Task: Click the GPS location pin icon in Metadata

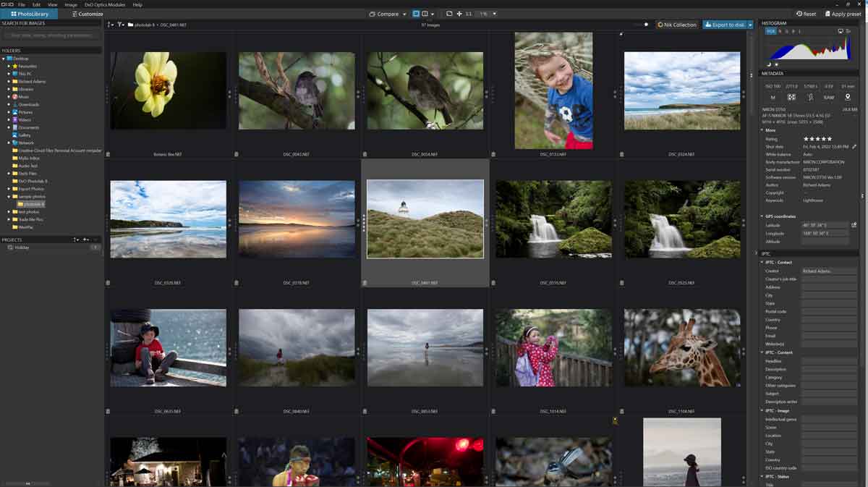Action: [847, 97]
